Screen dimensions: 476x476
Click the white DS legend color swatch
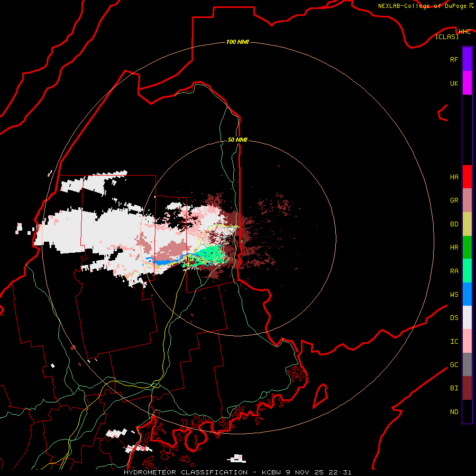467,317
